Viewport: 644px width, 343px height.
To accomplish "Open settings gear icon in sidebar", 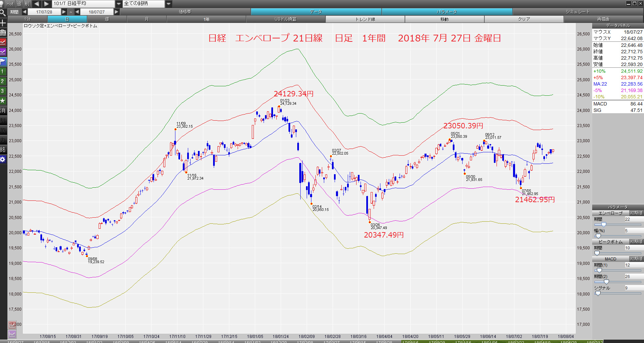I will (x=3, y=159).
